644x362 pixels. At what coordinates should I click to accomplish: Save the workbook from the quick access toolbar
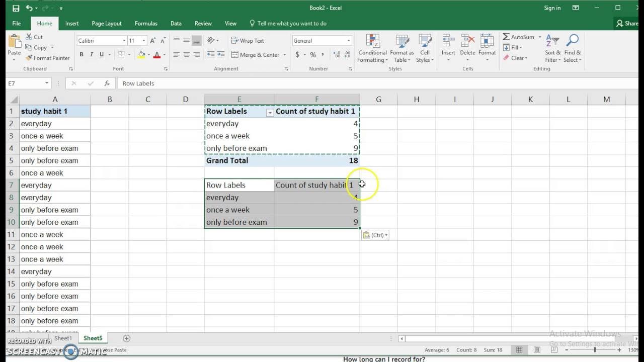click(x=16, y=8)
